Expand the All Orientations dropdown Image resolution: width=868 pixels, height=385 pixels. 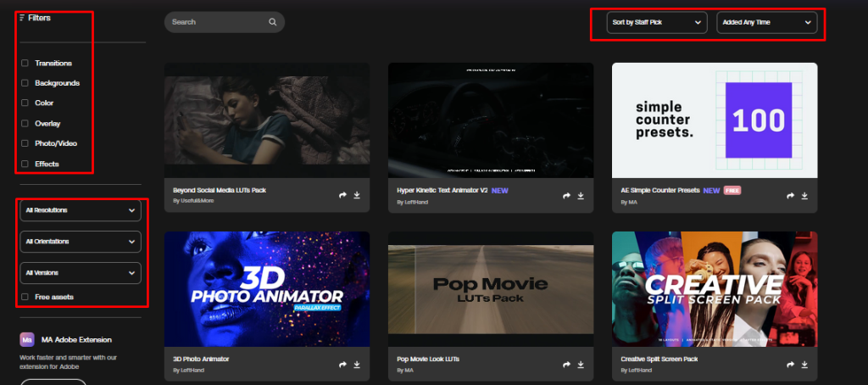(81, 242)
